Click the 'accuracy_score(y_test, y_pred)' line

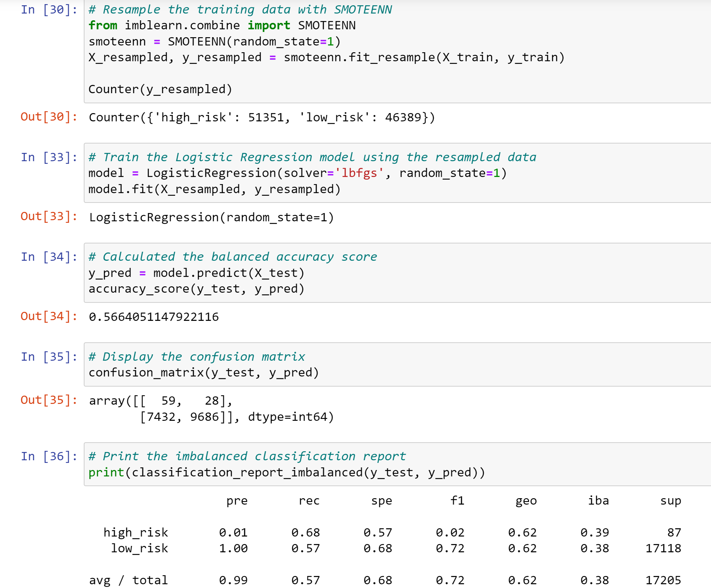[x=196, y=289]
